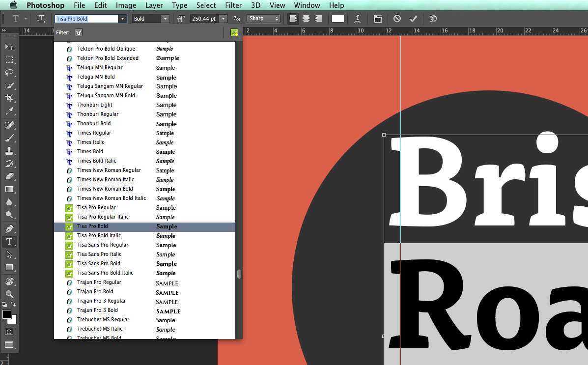Open the Create Warped Text option
The width and height of the screenshot is (588, 365).
coord(358,19)
